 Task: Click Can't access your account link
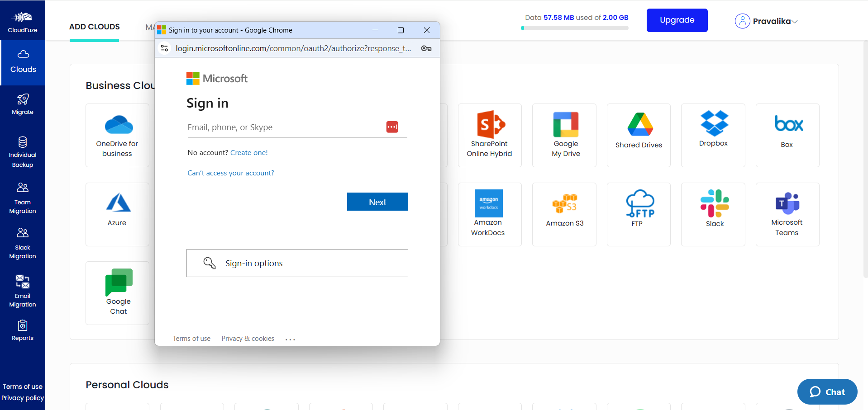[x=231, y=173]
